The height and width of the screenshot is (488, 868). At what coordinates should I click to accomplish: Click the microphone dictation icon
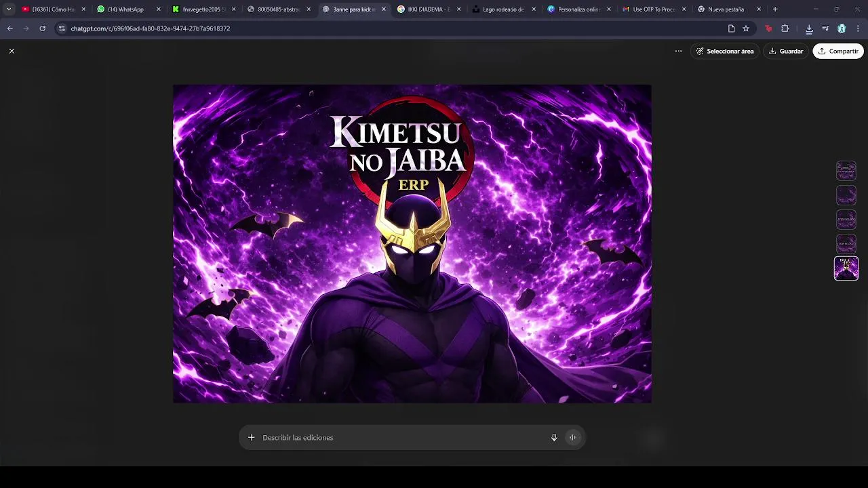[x=554, y=437]
